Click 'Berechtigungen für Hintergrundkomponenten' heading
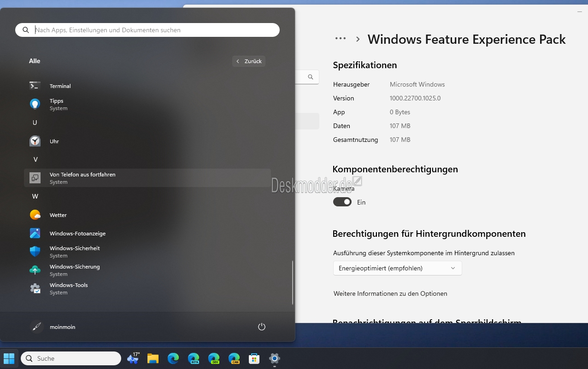The image size is (588, 369). tap(429, 234)
